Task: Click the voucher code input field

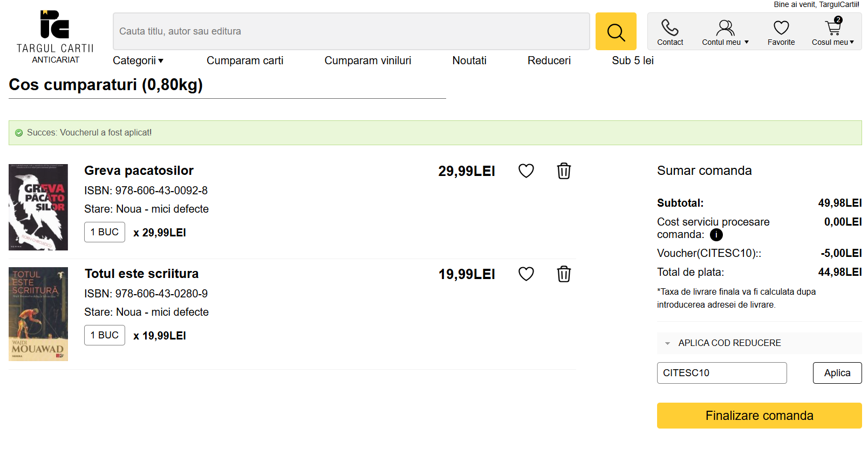Action: (x=721, y=373)
